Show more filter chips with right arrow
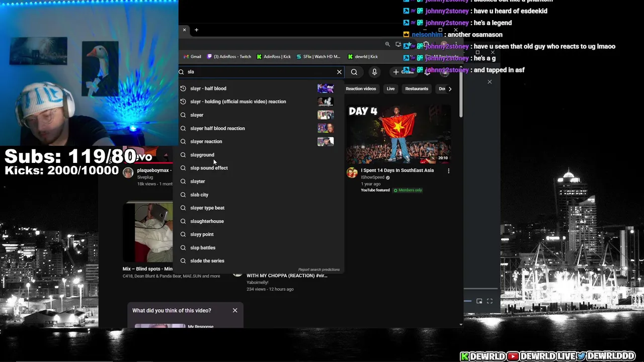 [x=450, y=89]
